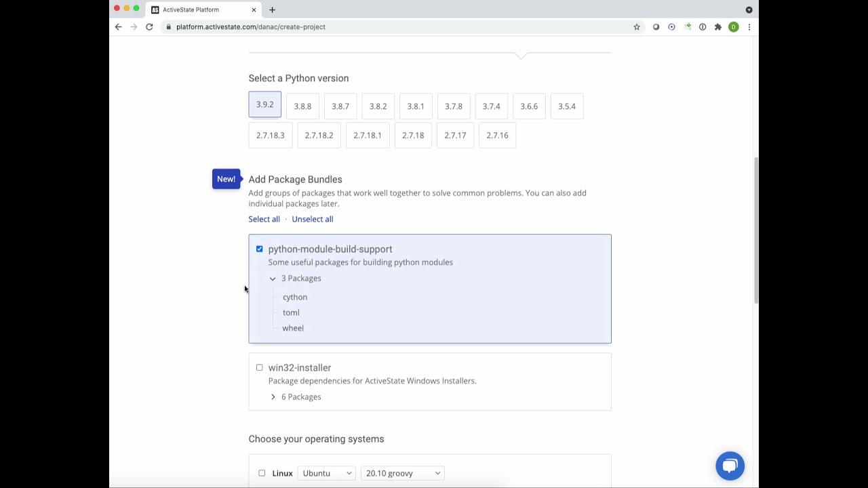The image size is (868, 488).
Task: Click the forward navigation arrow
Action: click(134, 27)
